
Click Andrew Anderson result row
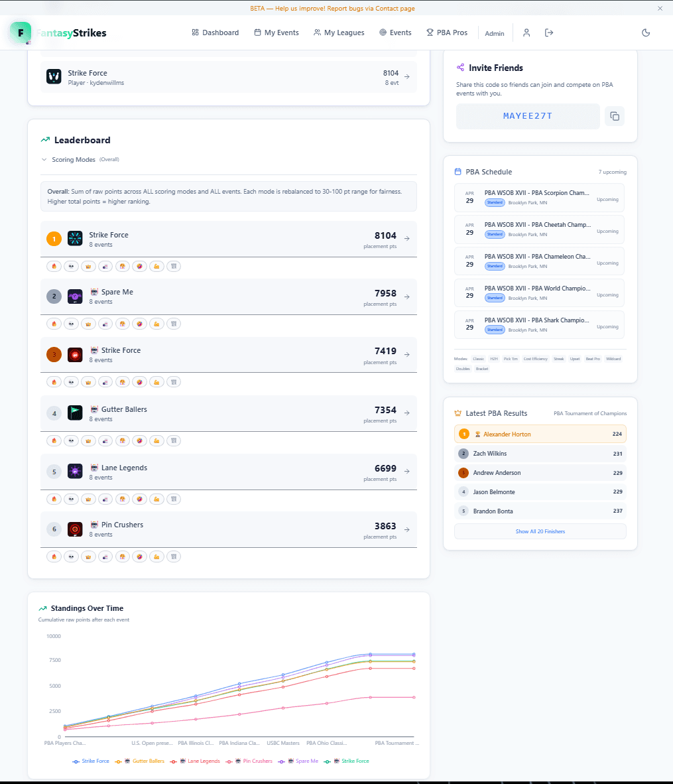coord(540,472)
